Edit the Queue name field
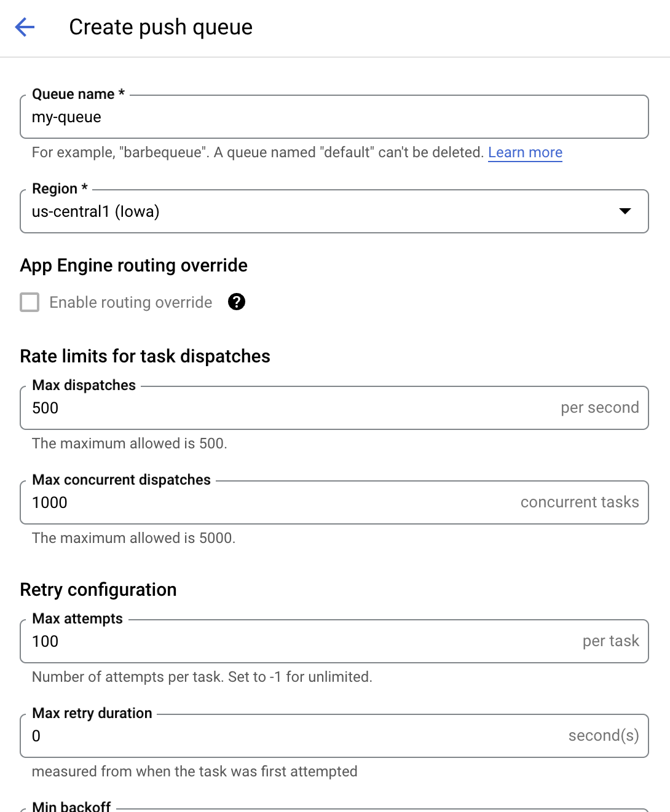The width and height of the screenshot is (670, 812). (334, 117)
